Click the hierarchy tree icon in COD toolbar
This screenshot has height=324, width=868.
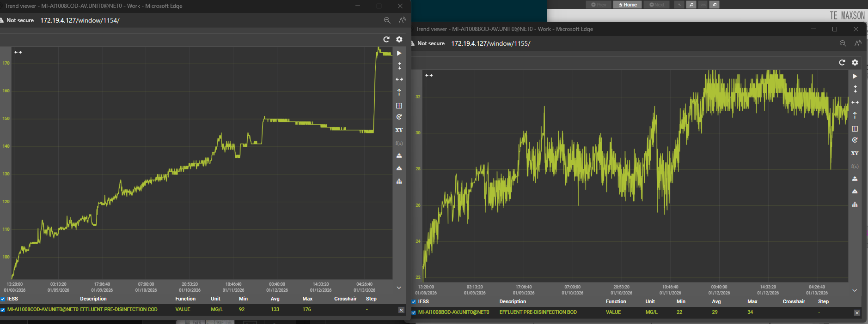(x=399, y=181)
